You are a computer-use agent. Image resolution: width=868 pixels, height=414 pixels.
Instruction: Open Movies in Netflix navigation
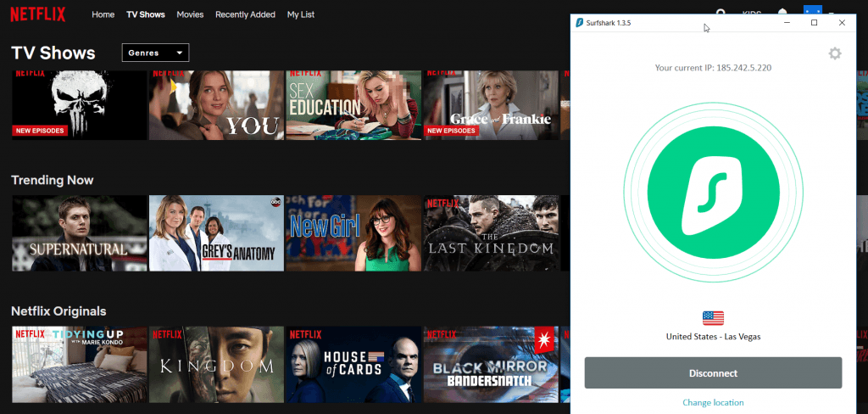tap(190, 14)
